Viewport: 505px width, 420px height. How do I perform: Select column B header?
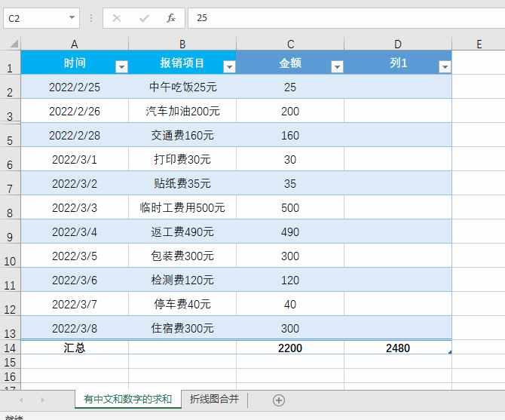(x=182, y=44)
